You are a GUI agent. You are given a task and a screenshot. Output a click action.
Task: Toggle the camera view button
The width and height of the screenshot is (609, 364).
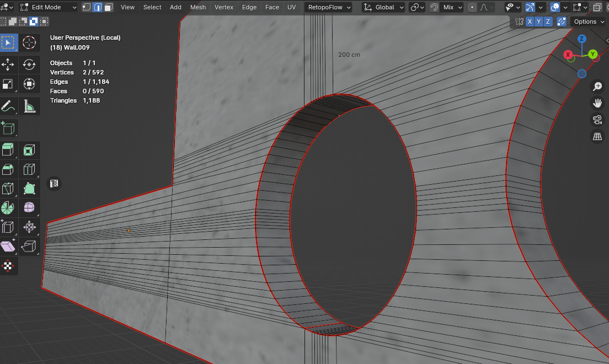597,120
